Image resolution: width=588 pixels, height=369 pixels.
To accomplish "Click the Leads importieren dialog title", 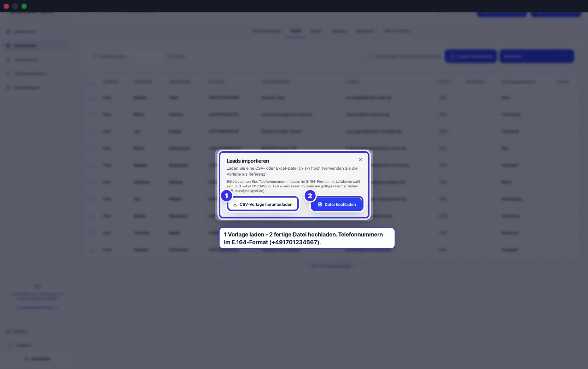I will (248, 161).
